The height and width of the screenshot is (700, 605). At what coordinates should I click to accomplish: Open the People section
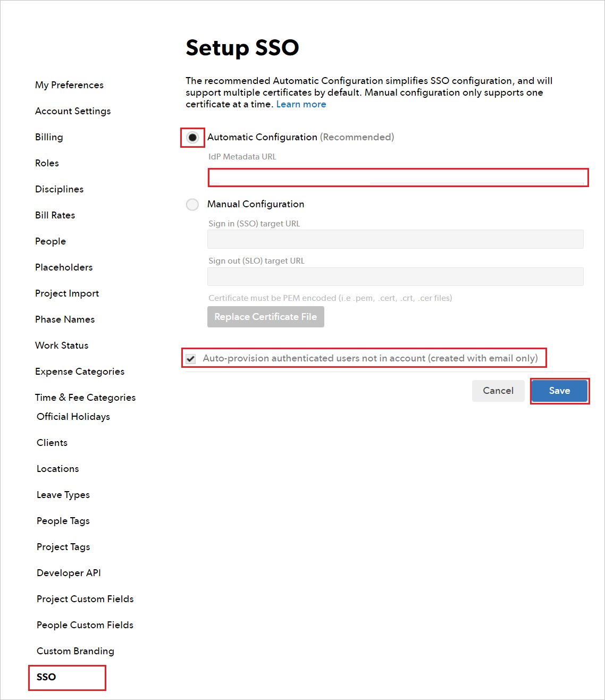click(50, 241)
